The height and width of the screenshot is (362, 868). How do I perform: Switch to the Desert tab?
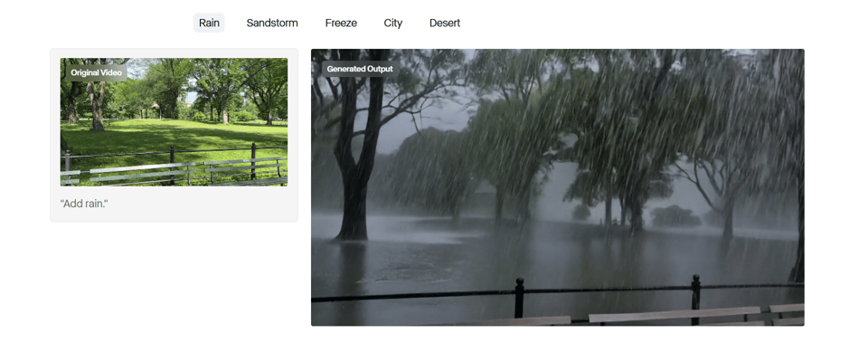click(445, 23)
